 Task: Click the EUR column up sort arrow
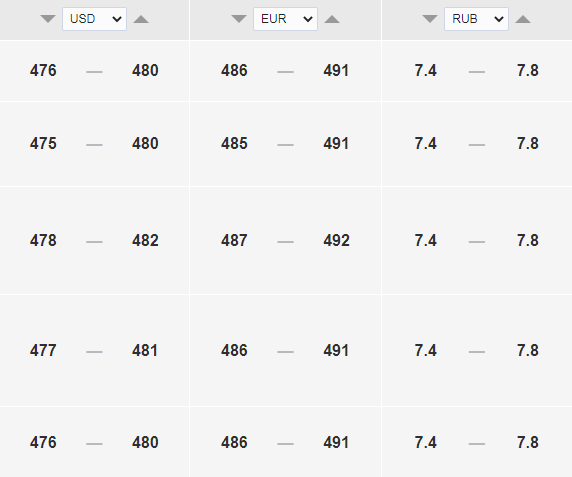coord(332,19)
